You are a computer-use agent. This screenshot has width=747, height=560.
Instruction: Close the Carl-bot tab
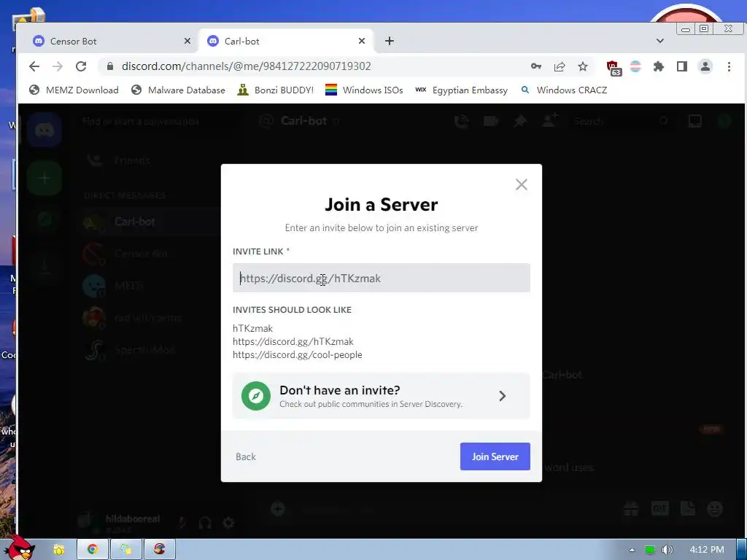click(362, 41)
